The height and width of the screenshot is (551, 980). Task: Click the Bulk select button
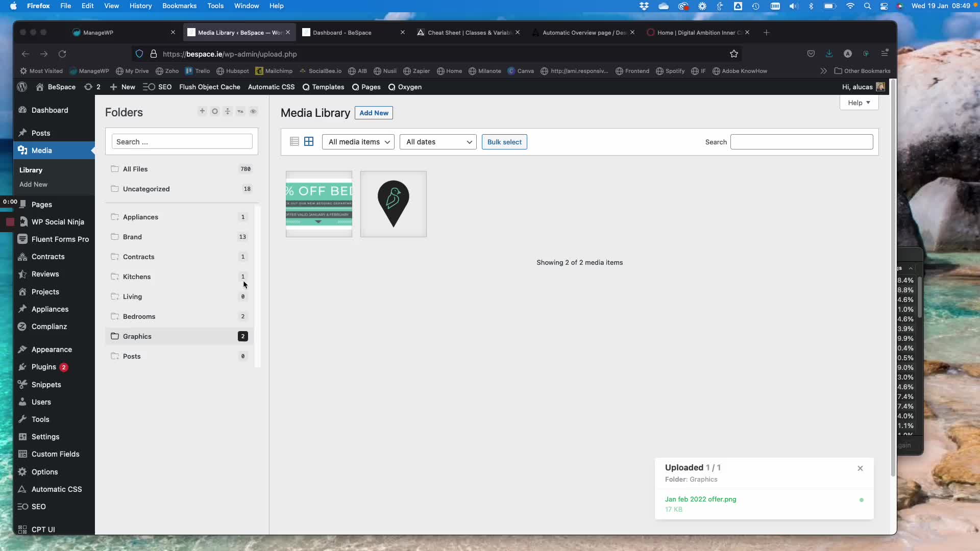tap(504, 142)
